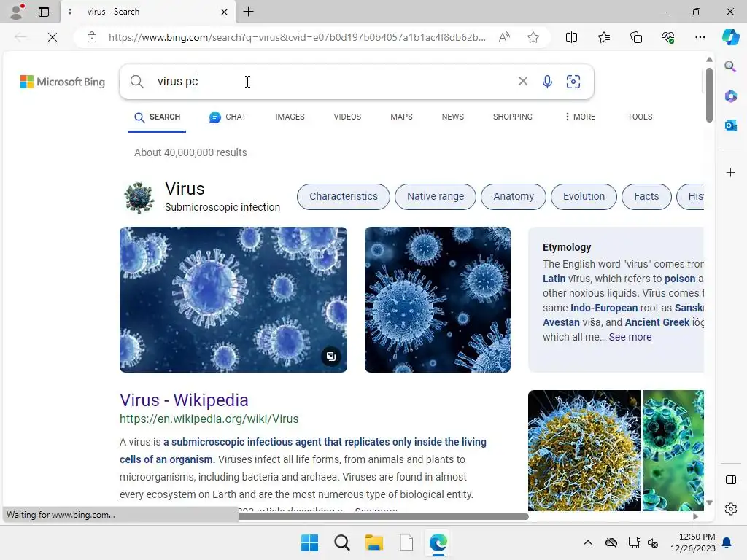The height and width of the screenshot is (560, 747).
Task: Switch to the Videos tab
Action: pyautogui.click(x=347, y=117)
